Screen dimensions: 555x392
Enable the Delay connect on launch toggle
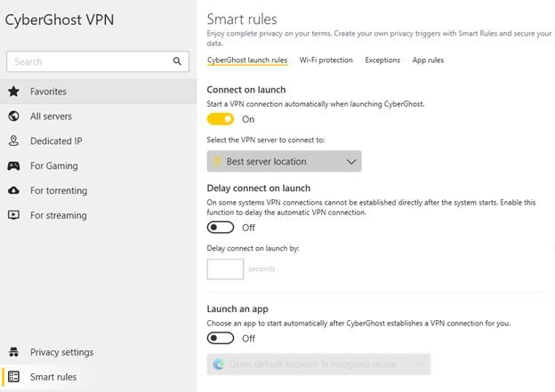tap(221, 228)
